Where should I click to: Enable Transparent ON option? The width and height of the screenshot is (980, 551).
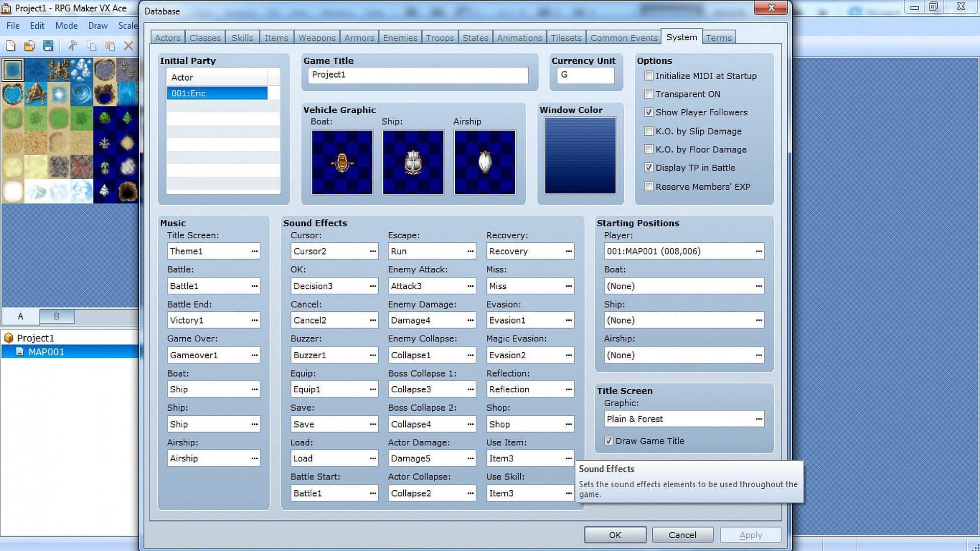649,94
